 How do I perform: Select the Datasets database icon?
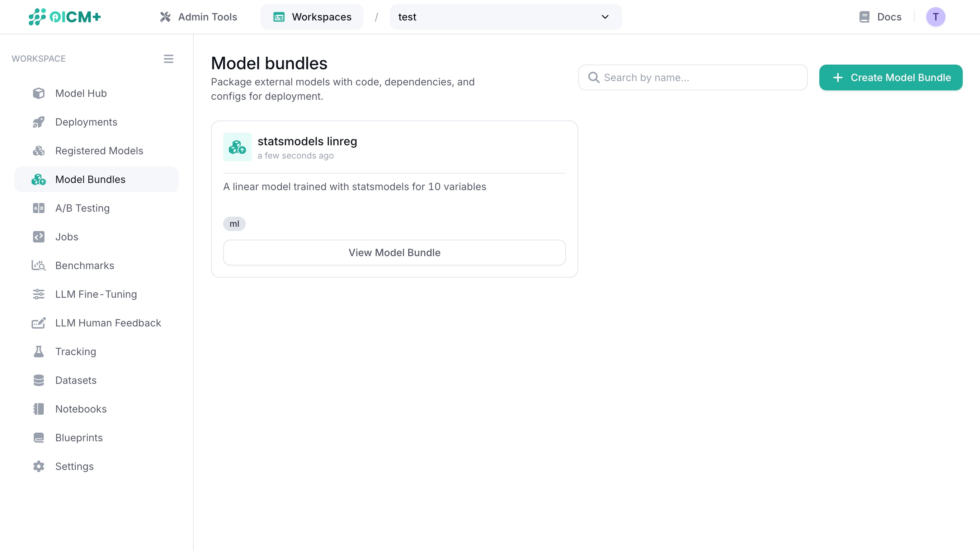[x=38, y=380]
